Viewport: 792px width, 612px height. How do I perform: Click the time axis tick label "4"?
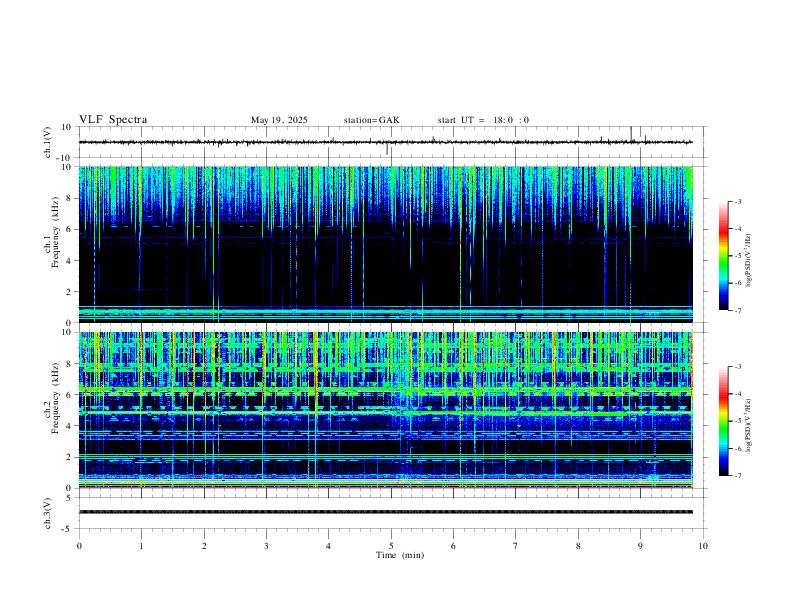328,546
